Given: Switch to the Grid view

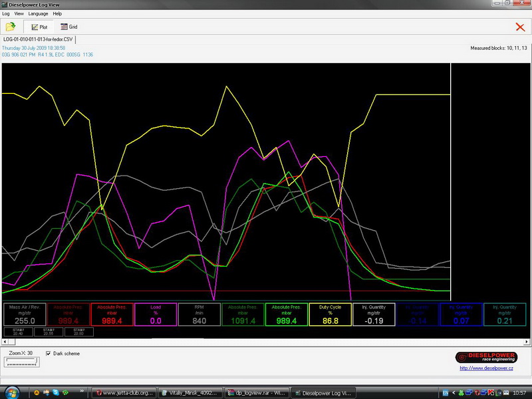Looking at the screenshot, I should [69, 27].
